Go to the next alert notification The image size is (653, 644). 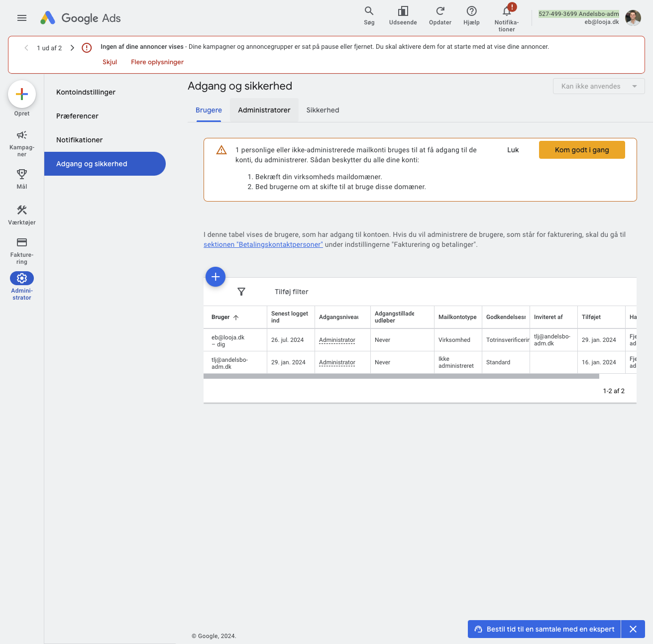click(x=72, y=48)
